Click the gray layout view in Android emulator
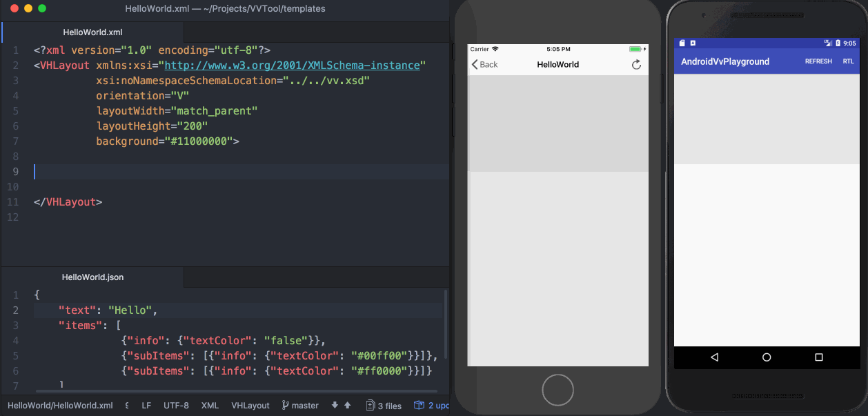868x416 pixels. pyautogui.click(x=766, y=119)
